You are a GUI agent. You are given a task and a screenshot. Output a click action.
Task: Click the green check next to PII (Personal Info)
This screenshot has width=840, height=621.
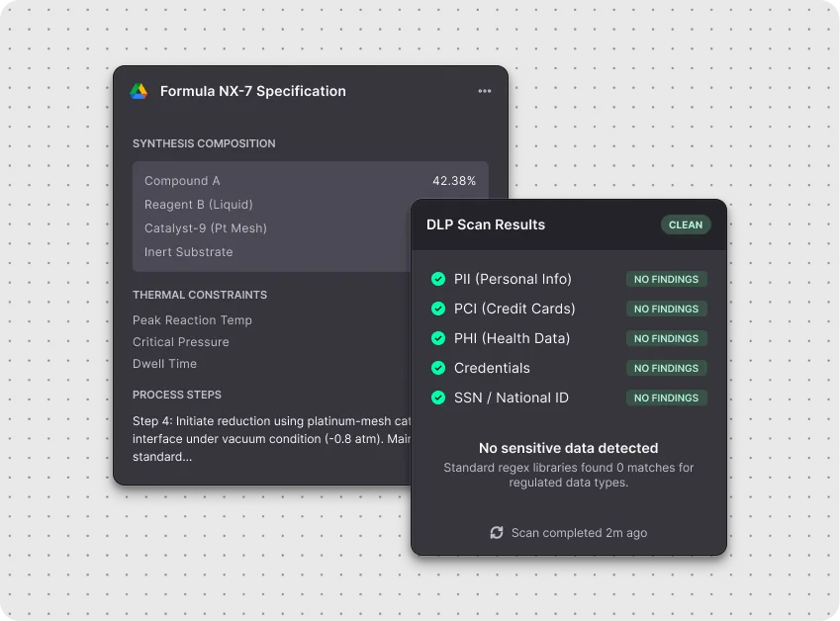[438, 279]
